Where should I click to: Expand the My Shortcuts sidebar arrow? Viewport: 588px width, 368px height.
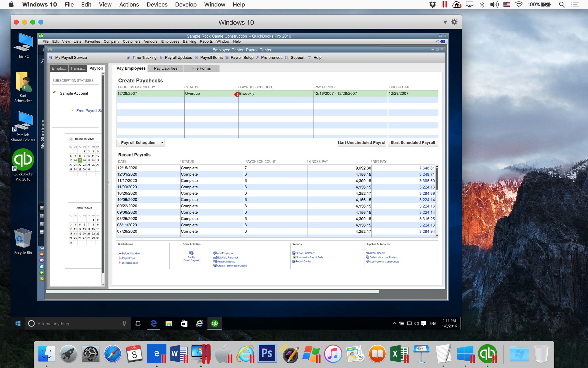point(43,49)
